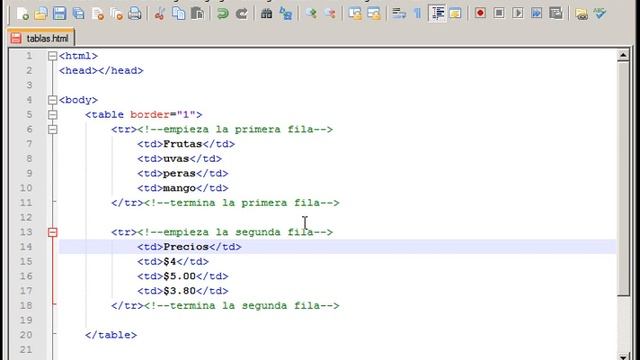Click comment "empieza la segunda fila"
Screen dimensions: 640x360
(235, 232)
